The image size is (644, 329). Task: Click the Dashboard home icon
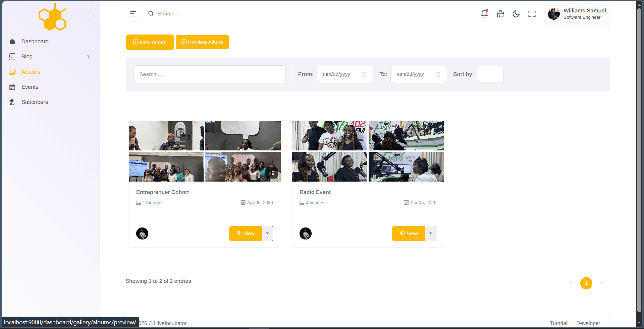[12, 42]
